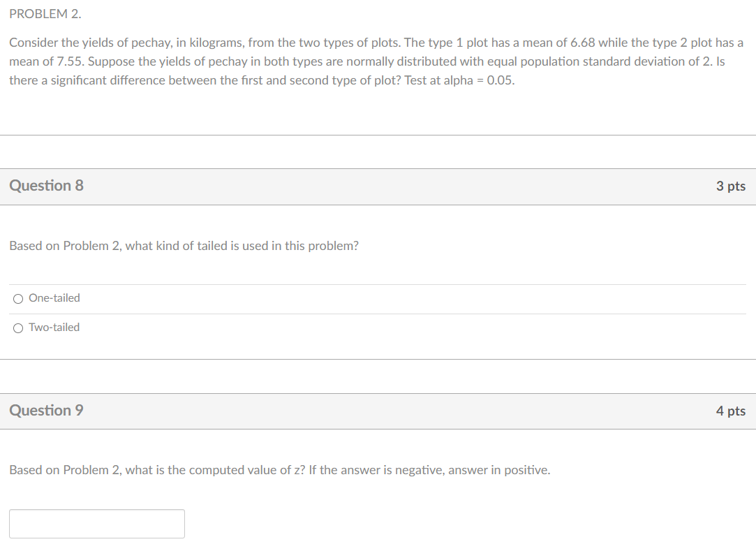Select the One-tailed radio button
This screenshot has height=558, width=756.
17,298
